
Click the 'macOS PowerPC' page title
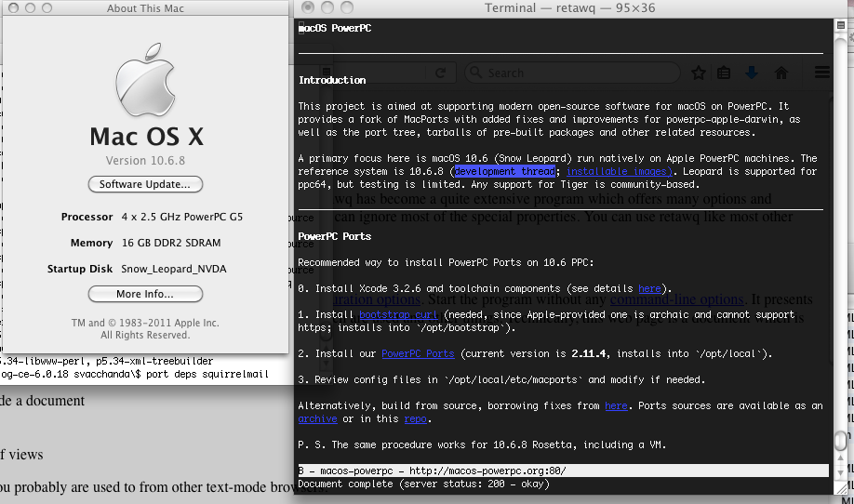pos(335,28)
